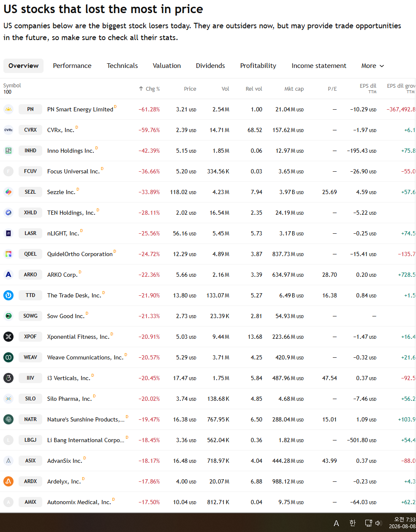Click the Li Bang International logo icon
Screen dimensions: 416x532
click(x=8, y=440)
